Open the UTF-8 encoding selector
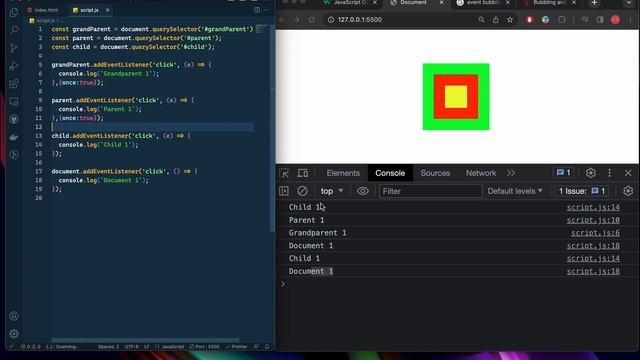 pyautogui.click(x=132, y=347)
